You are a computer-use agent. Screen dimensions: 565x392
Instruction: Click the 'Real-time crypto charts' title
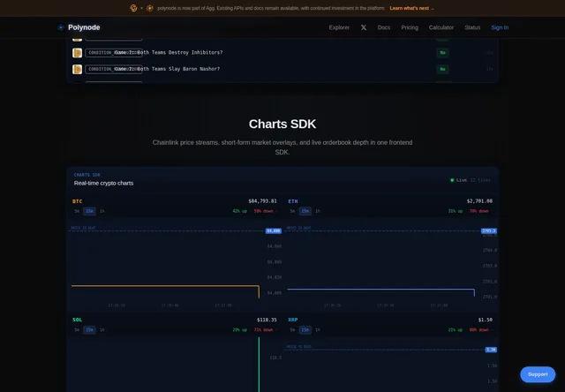pyautogui.click(x=104, y=183)
